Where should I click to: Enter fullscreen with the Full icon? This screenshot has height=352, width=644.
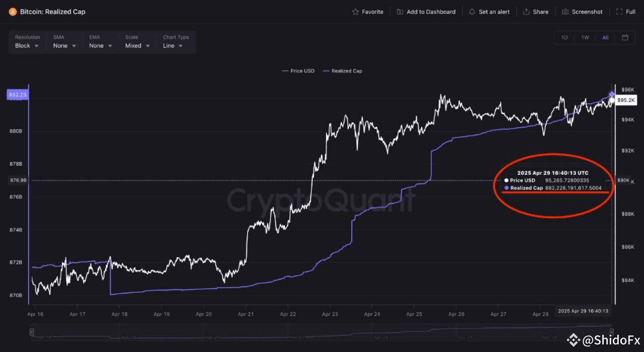[619, 12]
